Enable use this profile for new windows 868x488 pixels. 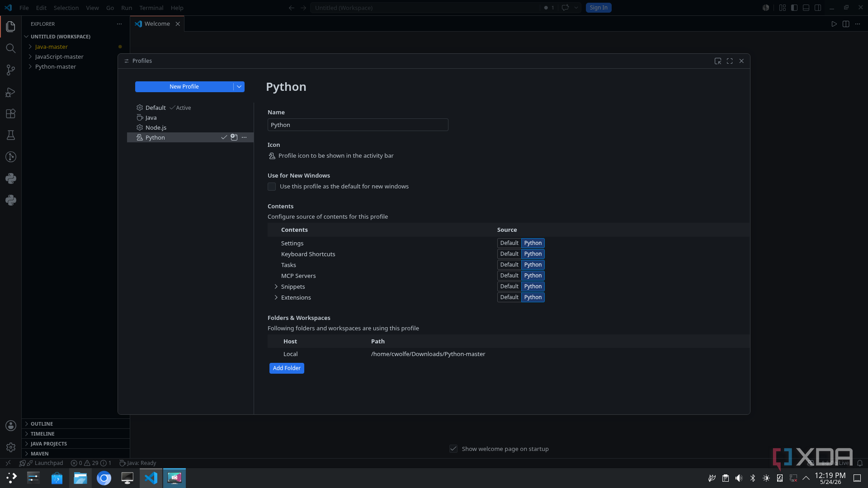(272, 187)
